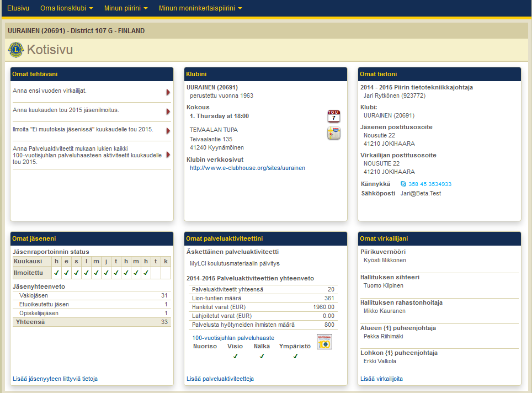Click the Kotisivu page title

click(x=50, y=50)
